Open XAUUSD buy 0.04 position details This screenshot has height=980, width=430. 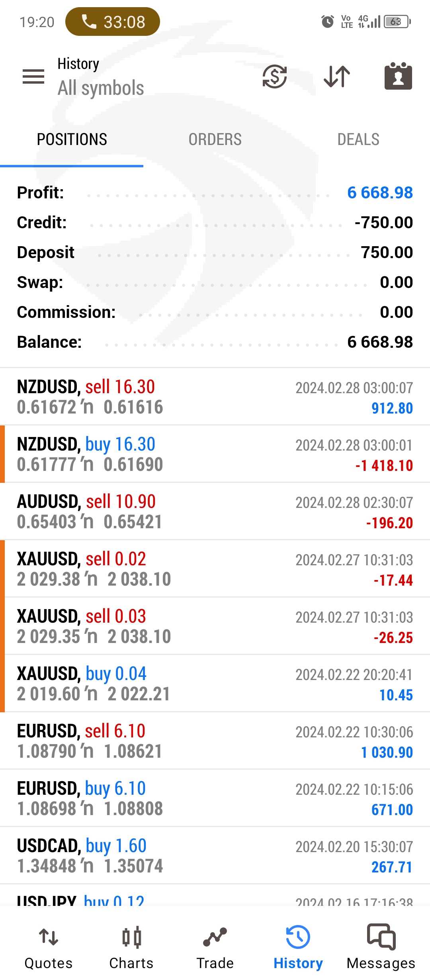coord(215,684)
